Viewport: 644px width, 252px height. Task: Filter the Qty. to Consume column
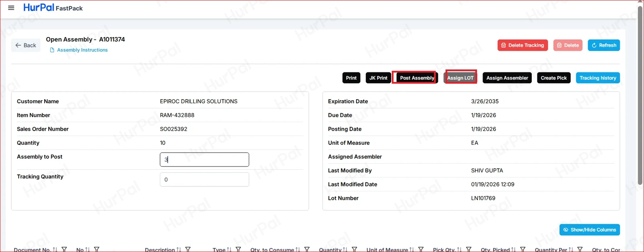[307, 250]
